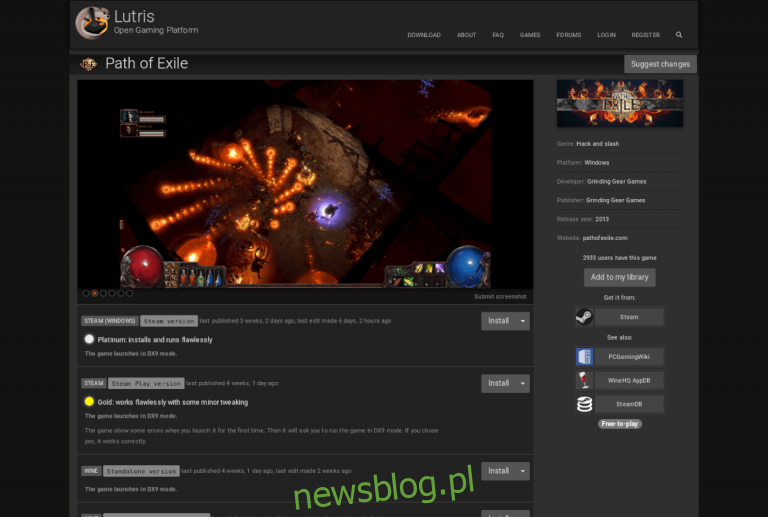Open the pathofexile.com website link
This screenshot has height=517, width=768.
(x=605, y=238)
